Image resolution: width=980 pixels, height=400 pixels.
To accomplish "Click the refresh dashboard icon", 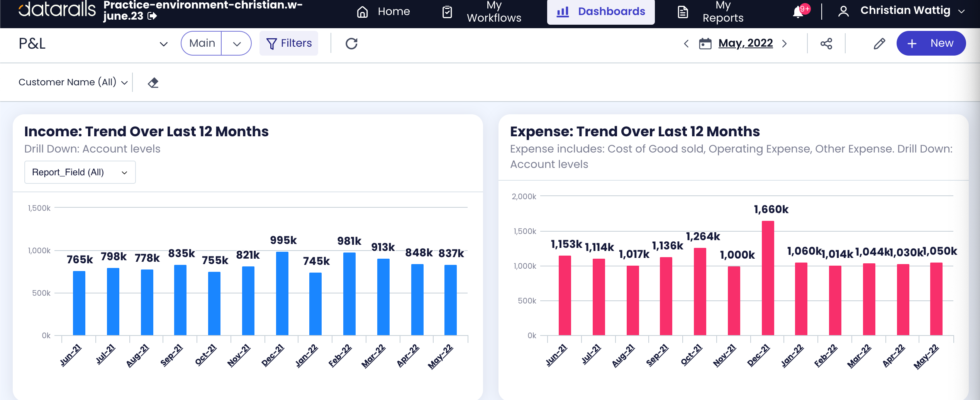I will [351, 44].
